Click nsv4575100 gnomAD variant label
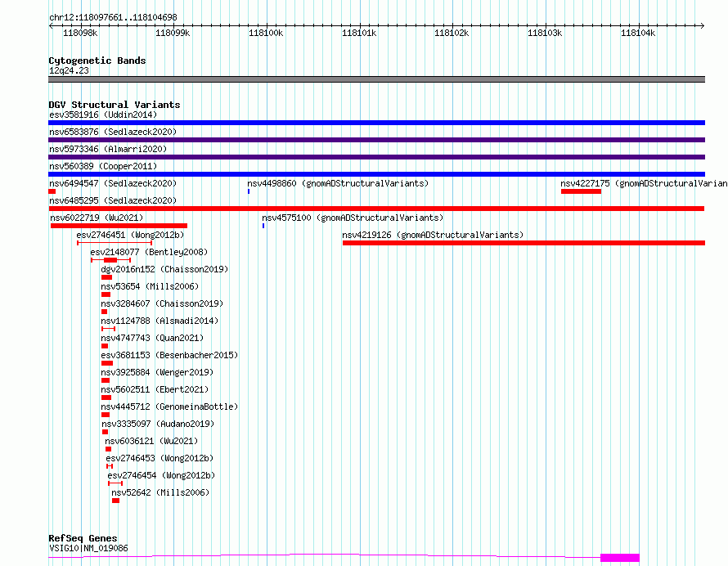Viewport: 728px width, 566px height. 353,218
